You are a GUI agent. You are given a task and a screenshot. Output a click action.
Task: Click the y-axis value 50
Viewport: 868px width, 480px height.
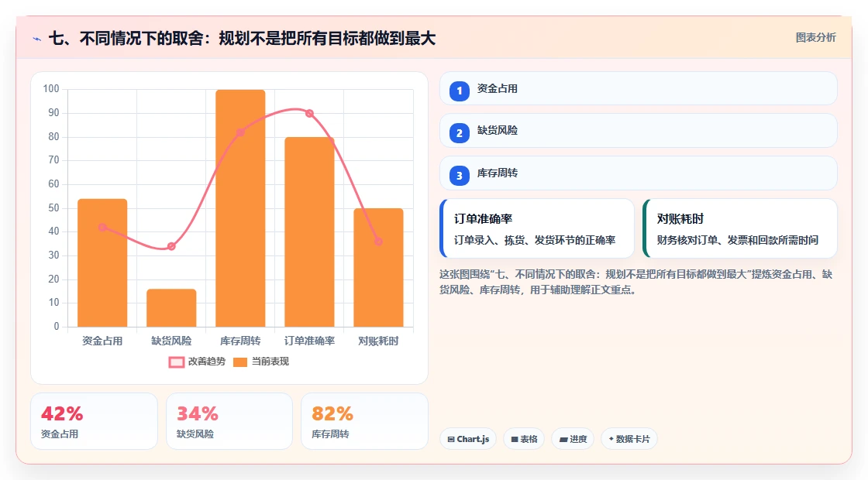tap(53, 208)
